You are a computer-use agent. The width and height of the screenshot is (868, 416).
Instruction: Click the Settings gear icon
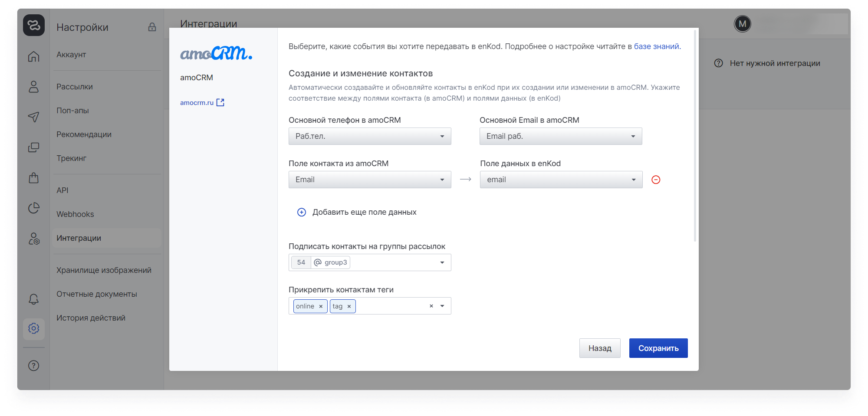[x=34, y=328]
